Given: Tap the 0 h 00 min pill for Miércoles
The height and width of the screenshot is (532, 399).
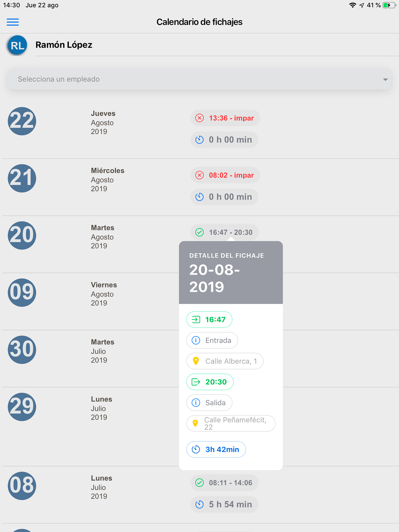Looking at the screenshot, I should (224, 197).
